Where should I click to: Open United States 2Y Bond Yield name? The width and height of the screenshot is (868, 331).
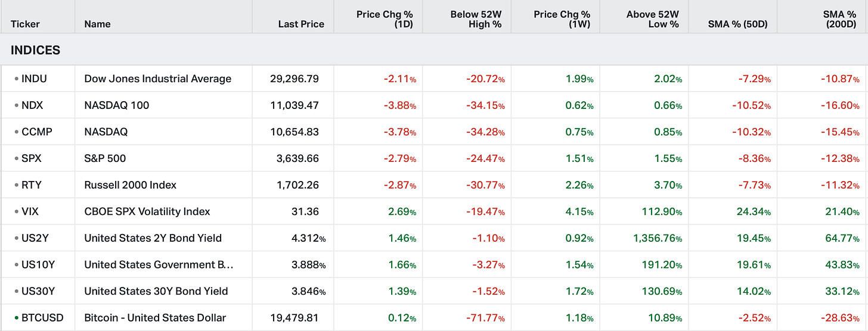pyautogui.click(x=153, y=238)
